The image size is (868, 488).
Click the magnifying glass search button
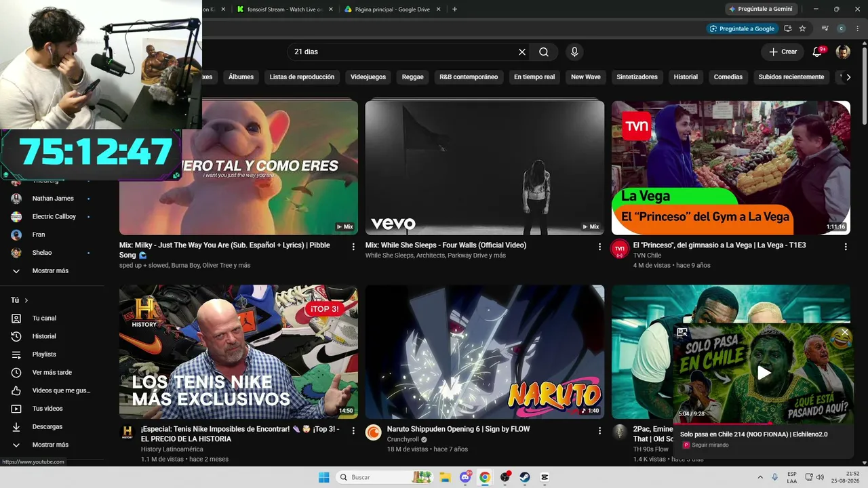[x=544, y=52]
